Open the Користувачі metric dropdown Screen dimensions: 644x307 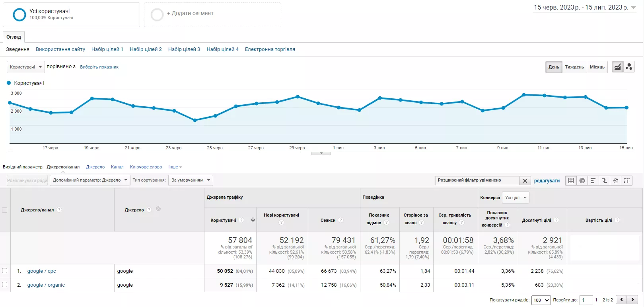tap(26, 67)
